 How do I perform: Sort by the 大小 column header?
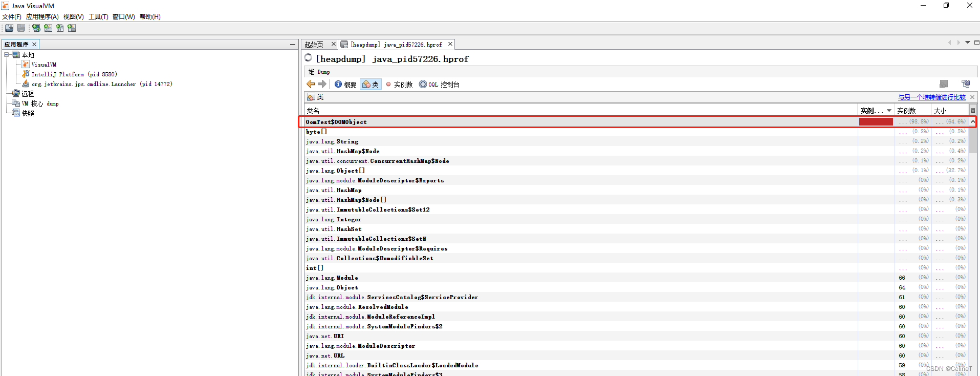pyautogui.click(x=950, y=111)
